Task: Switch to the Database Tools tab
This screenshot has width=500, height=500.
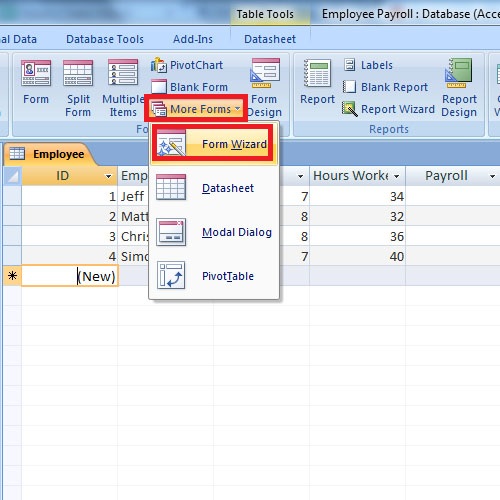Action: (105, 39)
